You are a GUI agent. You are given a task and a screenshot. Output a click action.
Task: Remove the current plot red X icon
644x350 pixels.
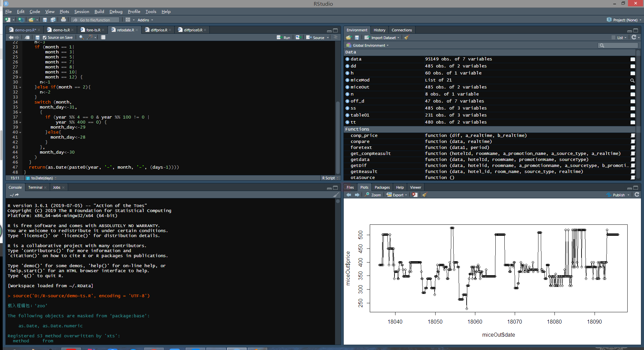click(415, 195)
